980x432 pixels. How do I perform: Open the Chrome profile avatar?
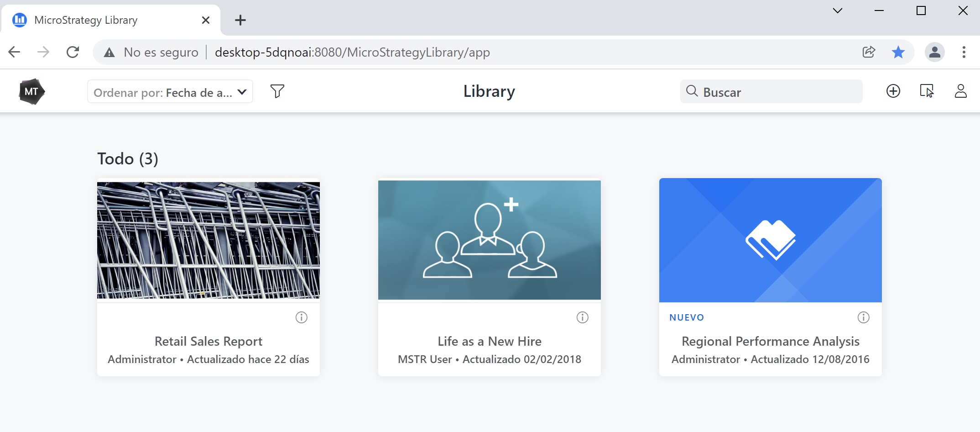click(x=935, y=52)
